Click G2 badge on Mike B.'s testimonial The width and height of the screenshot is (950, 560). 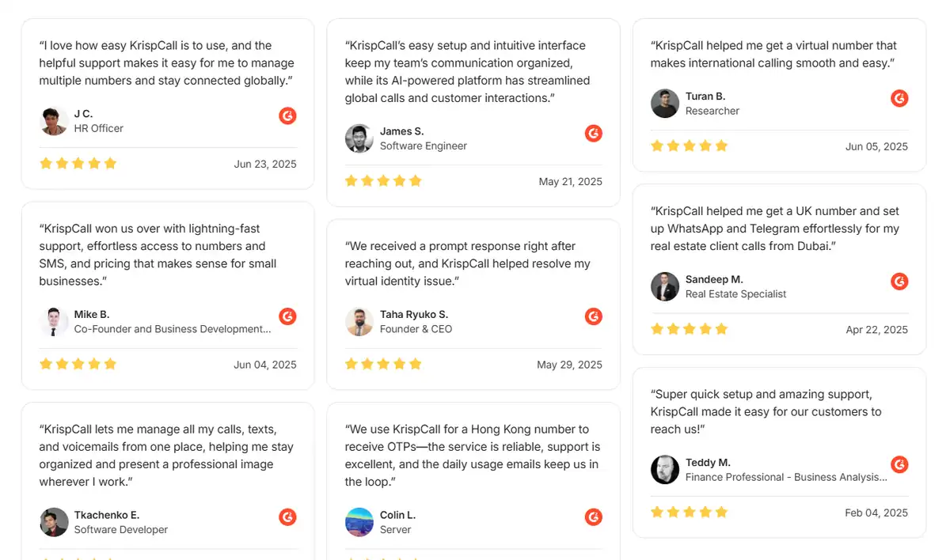click(x=287, y=317)
